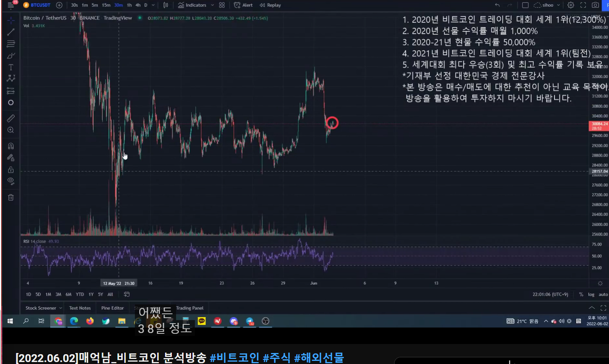Toggle hide all drawings eye icon

11,181
